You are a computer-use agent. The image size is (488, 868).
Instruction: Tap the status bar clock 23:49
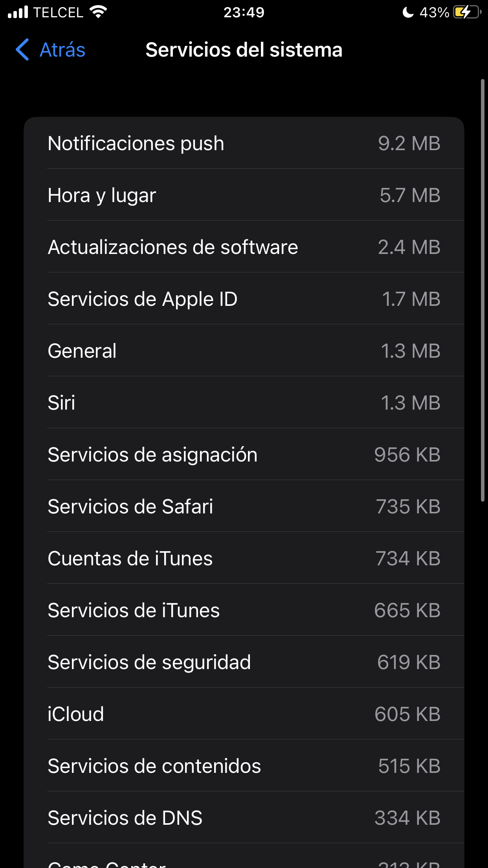pyautogui.click(x=244, y=13)
